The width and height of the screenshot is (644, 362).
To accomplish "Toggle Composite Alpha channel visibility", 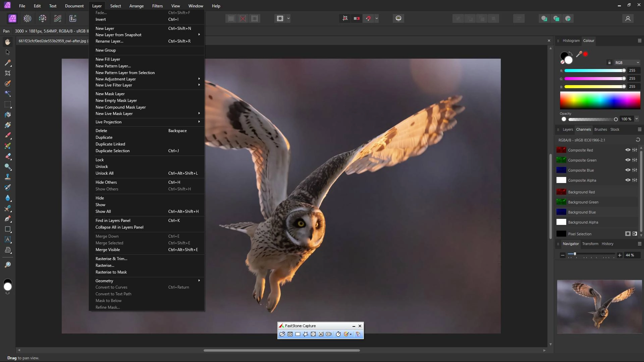I will [628, 180].
